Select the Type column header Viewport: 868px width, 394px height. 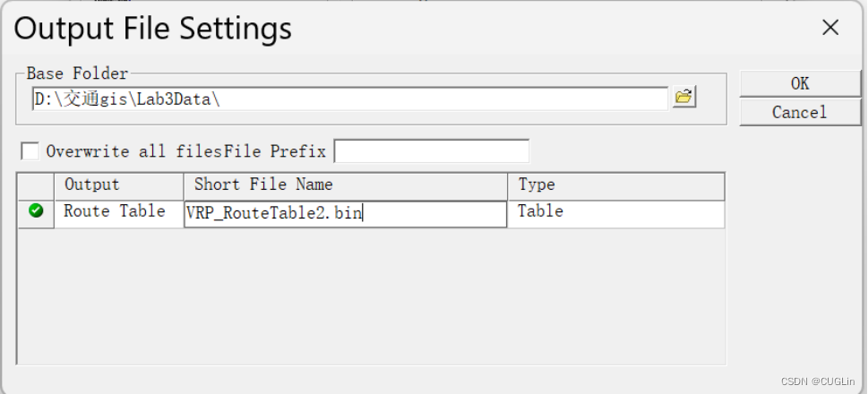click(616, 184)
